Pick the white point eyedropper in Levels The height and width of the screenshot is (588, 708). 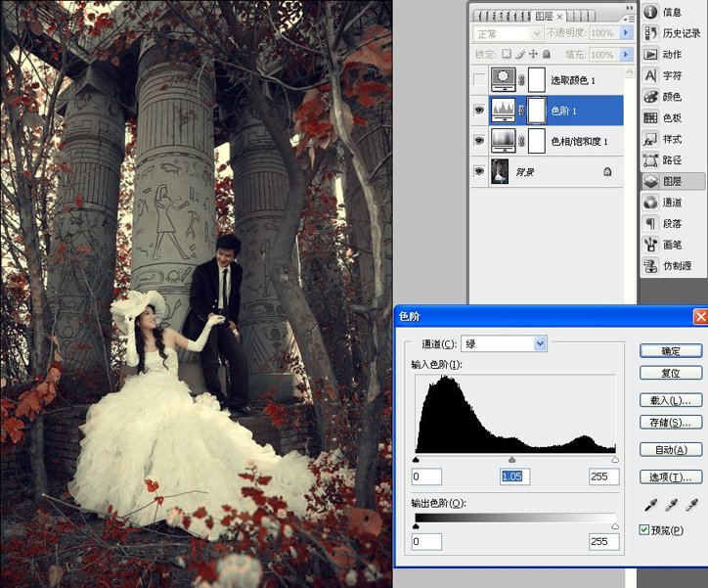coord(691,505)
